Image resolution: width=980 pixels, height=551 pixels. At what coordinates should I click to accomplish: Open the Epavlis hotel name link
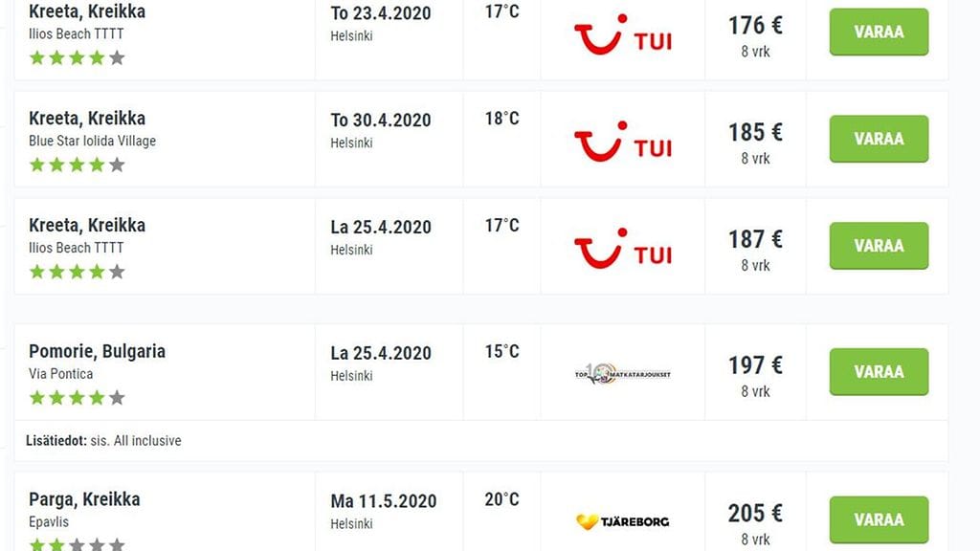point(50,522)
